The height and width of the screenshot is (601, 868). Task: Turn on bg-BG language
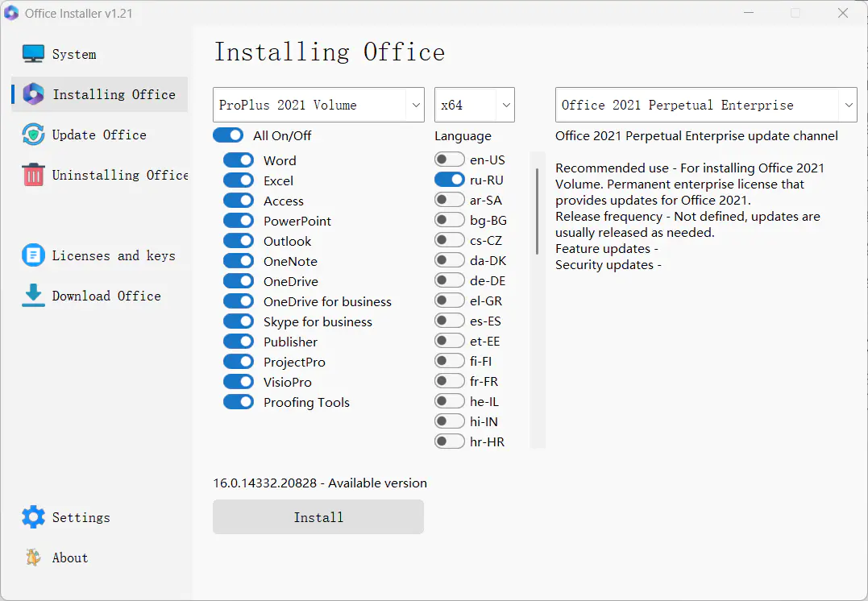point(450,220)
